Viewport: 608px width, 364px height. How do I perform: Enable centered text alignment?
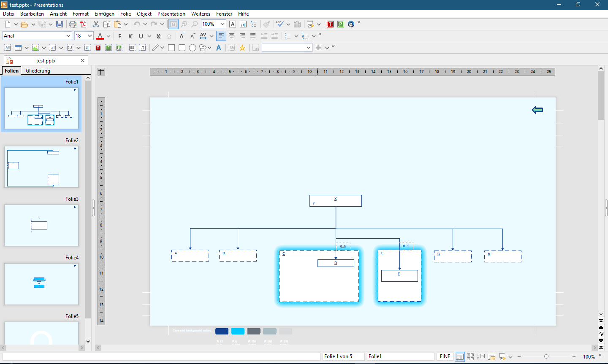[x=232, y=36]
